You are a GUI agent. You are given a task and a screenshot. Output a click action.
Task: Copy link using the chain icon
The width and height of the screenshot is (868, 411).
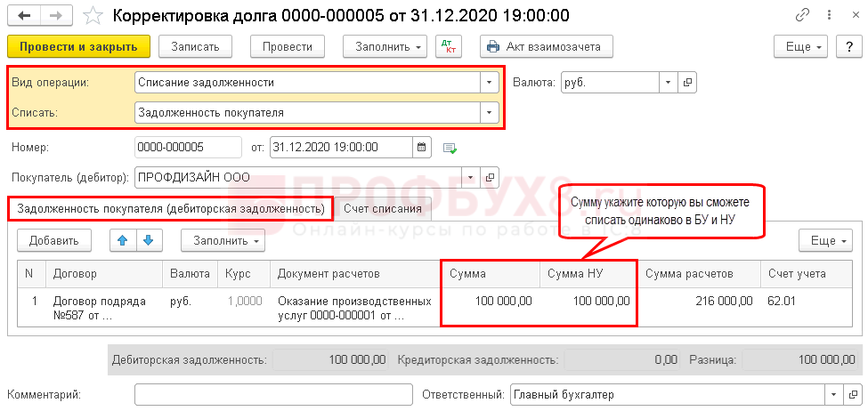(802, 15)
